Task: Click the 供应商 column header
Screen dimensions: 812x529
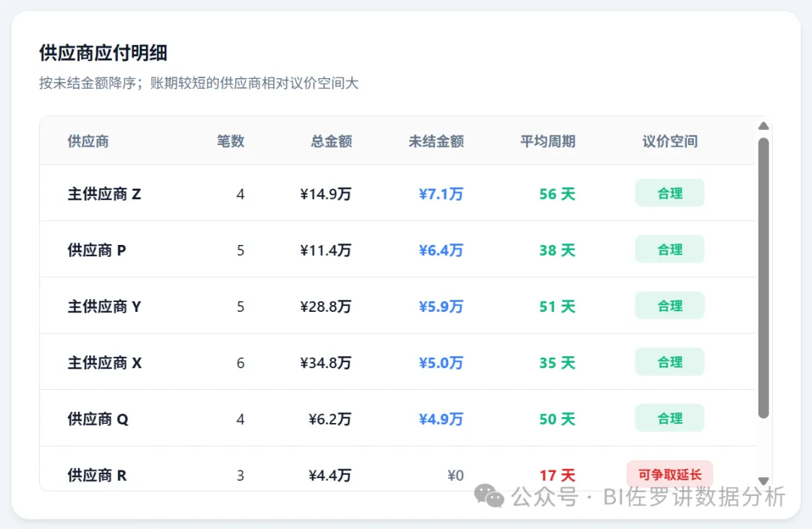Action: tap(88, 141)
